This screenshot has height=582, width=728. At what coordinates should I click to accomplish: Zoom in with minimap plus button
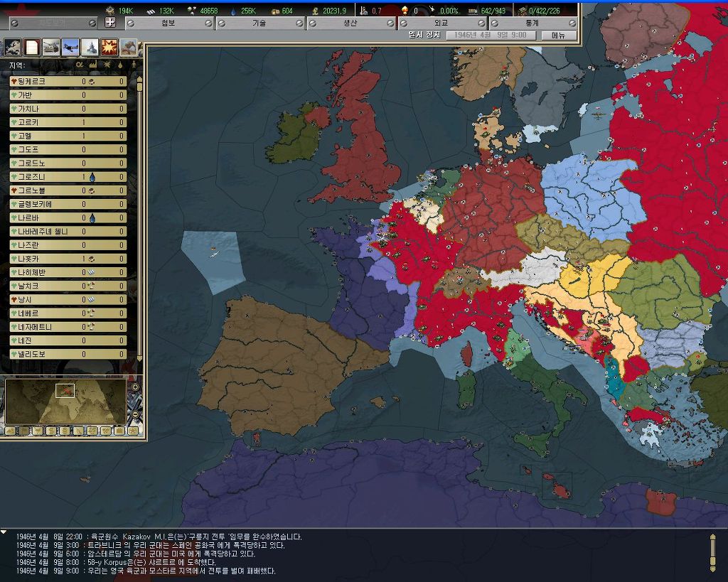click(x=136, y=387)
